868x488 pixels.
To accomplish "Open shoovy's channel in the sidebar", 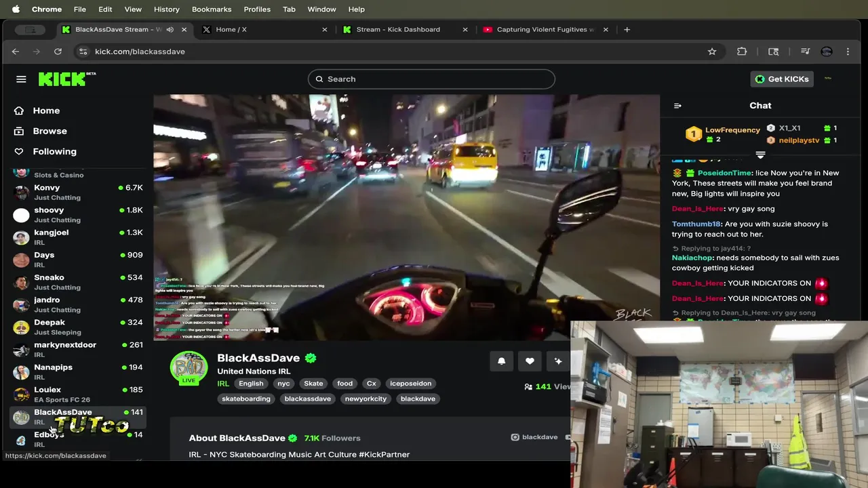I will coord(79,215).
